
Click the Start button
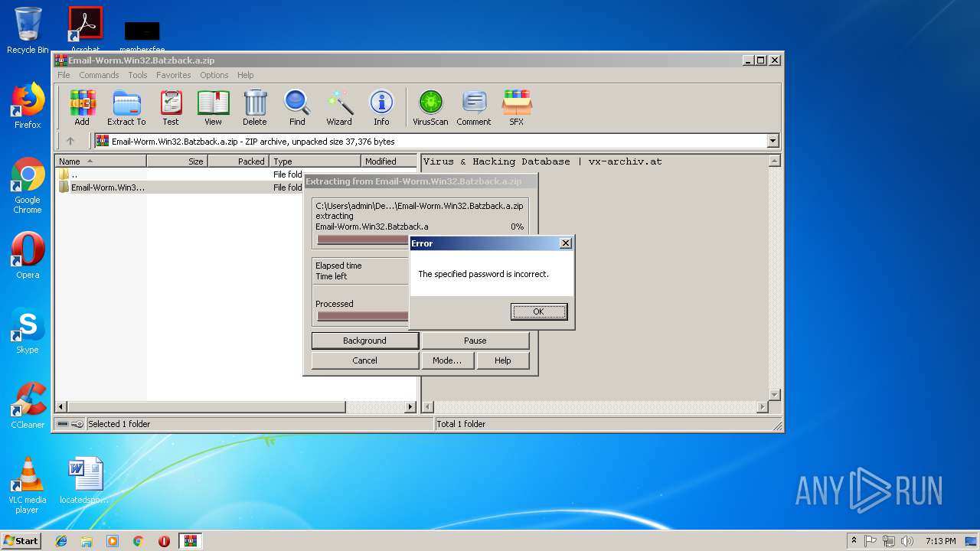tap(21, 541)
